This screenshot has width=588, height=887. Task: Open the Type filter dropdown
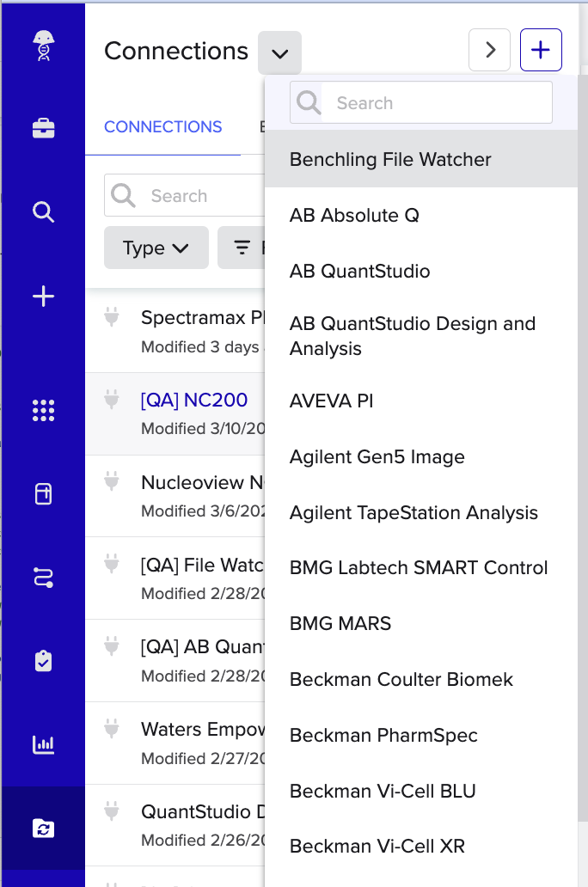(156, 248)
